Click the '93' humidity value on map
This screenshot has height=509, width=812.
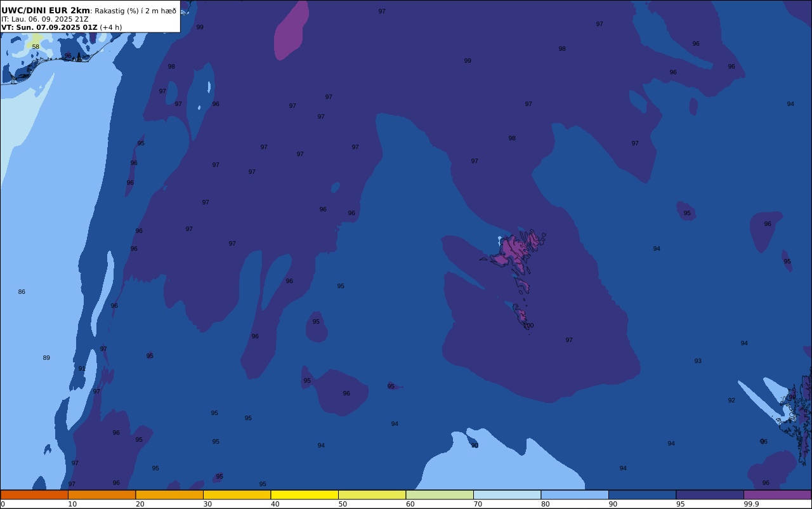(698, 361)
